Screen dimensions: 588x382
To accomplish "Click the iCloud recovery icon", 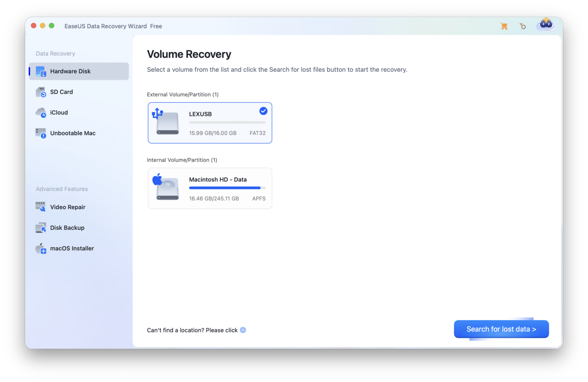I will (41, 112).
